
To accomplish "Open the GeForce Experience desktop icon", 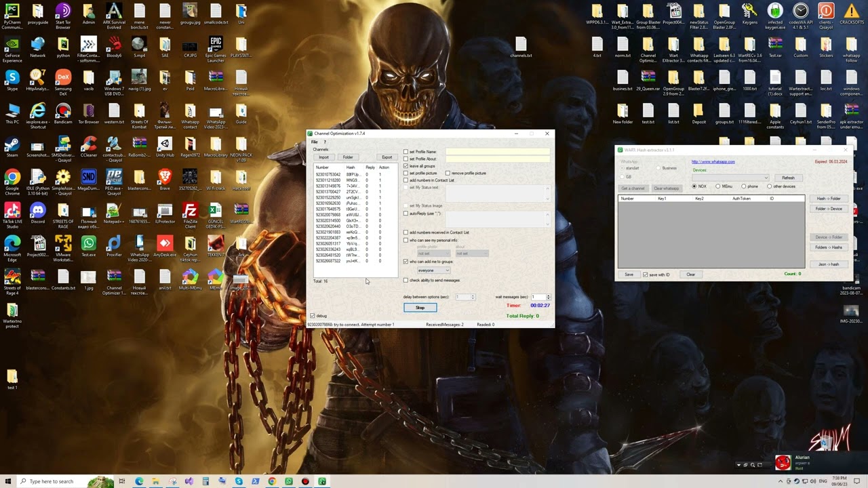I will [x=12, y=49].
